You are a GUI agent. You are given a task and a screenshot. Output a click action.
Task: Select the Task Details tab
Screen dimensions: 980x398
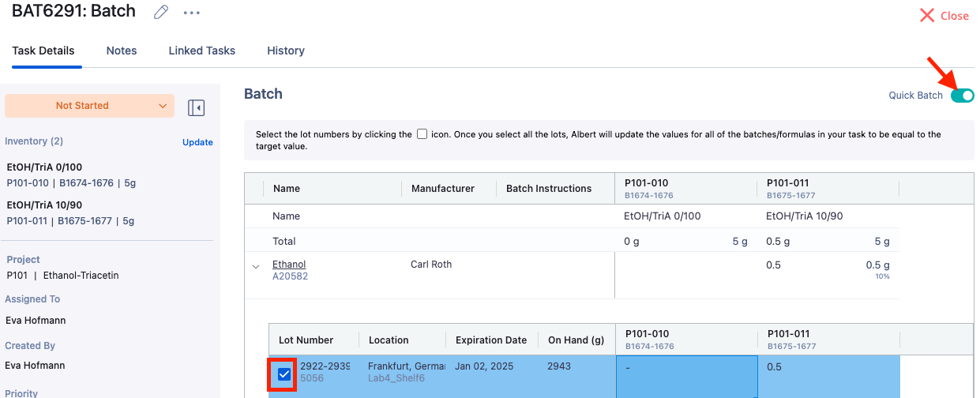coord(43,51)
